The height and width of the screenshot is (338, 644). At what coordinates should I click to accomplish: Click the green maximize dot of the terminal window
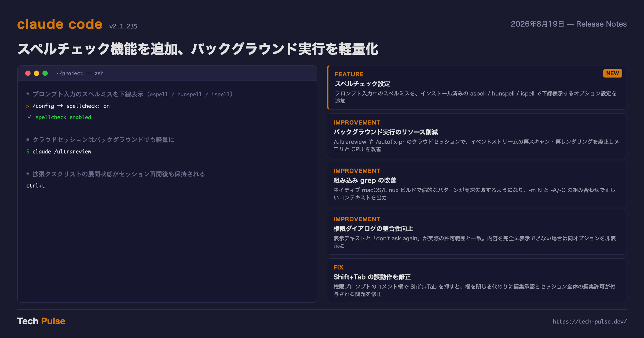tap(45, 73)
